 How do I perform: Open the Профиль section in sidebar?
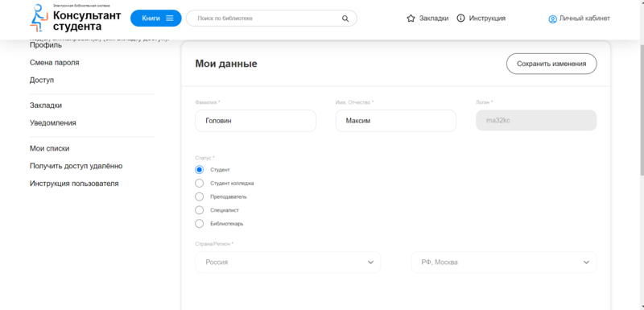coord(46,45)
